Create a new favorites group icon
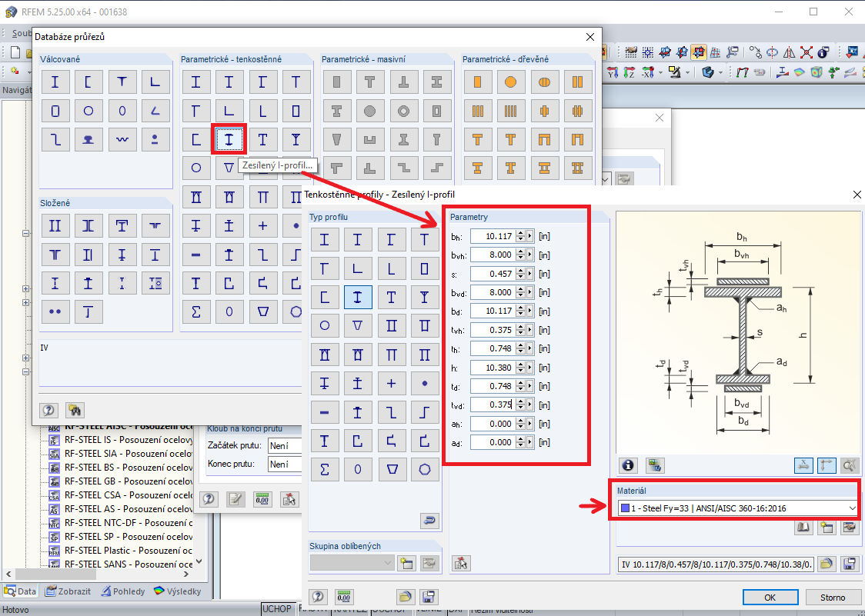Screen dimensions: 865x616 406,563
